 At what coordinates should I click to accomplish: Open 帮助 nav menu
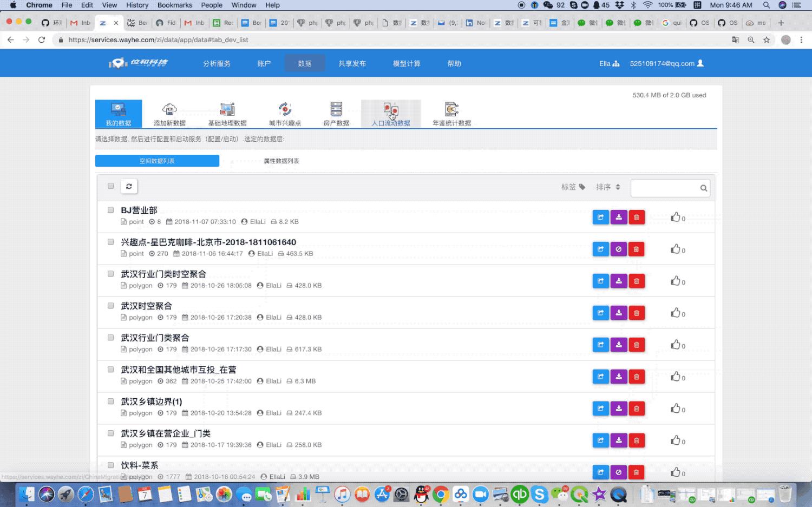[x=454, y=63]
